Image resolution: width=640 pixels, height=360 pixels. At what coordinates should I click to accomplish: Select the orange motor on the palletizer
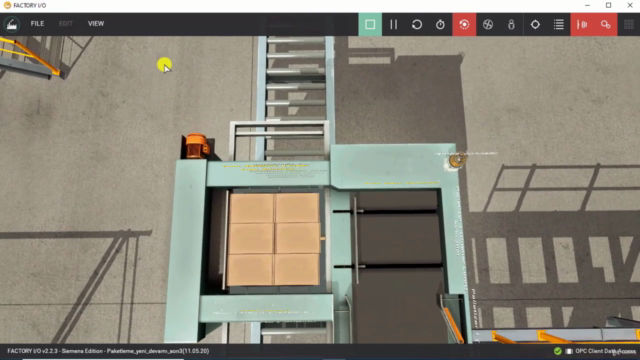[197, 146]
